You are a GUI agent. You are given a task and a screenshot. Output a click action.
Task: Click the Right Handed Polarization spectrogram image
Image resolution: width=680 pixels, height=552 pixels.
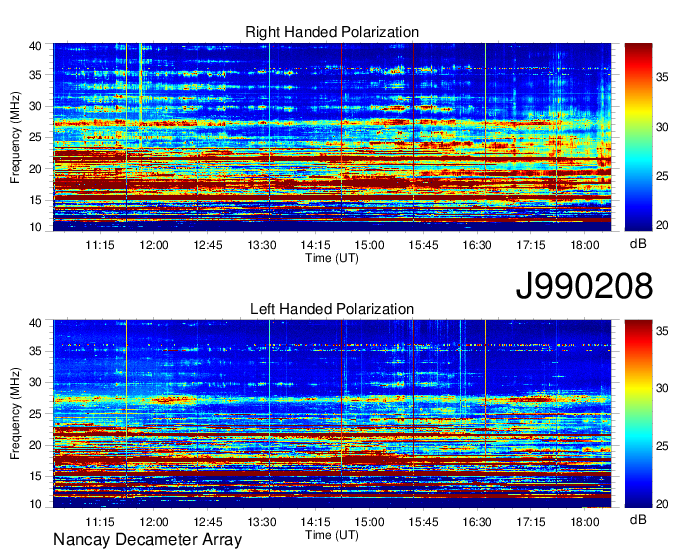tap(332, 137)
